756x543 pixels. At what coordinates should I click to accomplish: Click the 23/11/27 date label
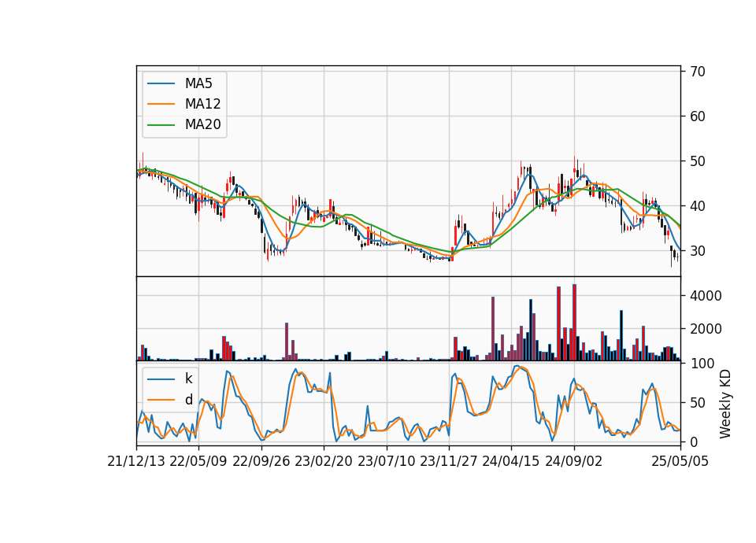click(449, 461)
